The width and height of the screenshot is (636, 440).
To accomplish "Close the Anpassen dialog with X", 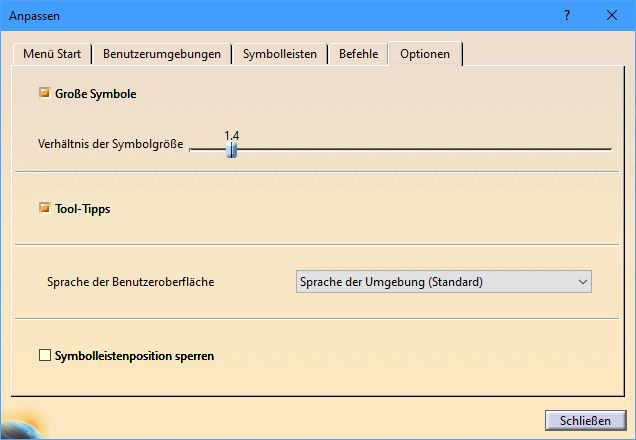I will (x=612, y=16).
